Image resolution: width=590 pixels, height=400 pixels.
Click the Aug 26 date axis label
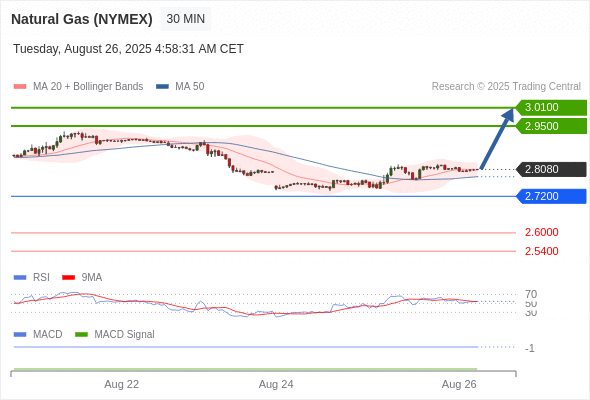click(x=459, y=384)
